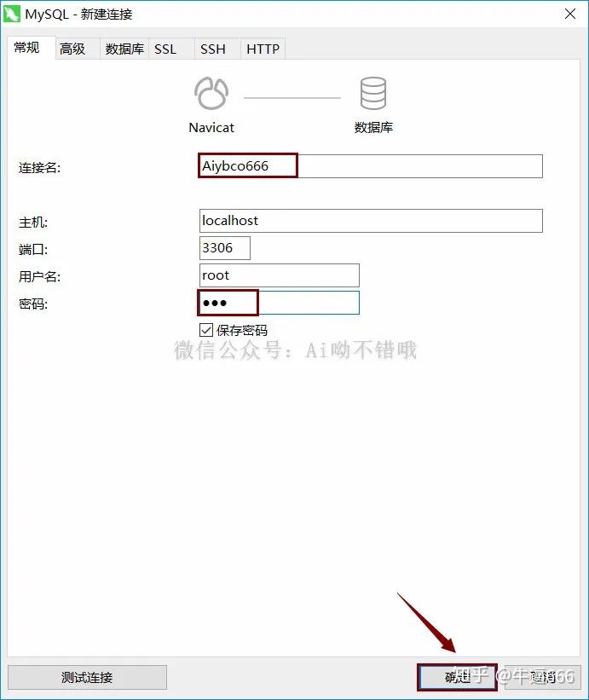Click the 取消 button
The width and height of the screenshot is (589, 700).
543,677
